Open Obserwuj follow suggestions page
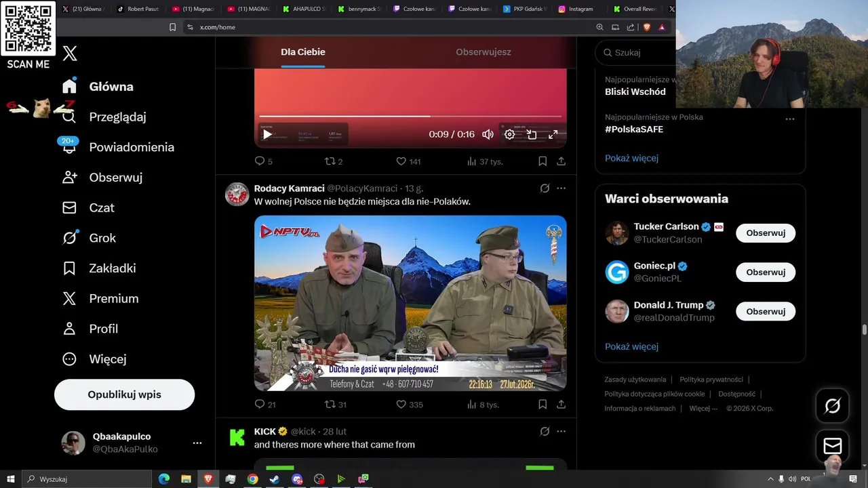868x488 pixels. [102, 178]
